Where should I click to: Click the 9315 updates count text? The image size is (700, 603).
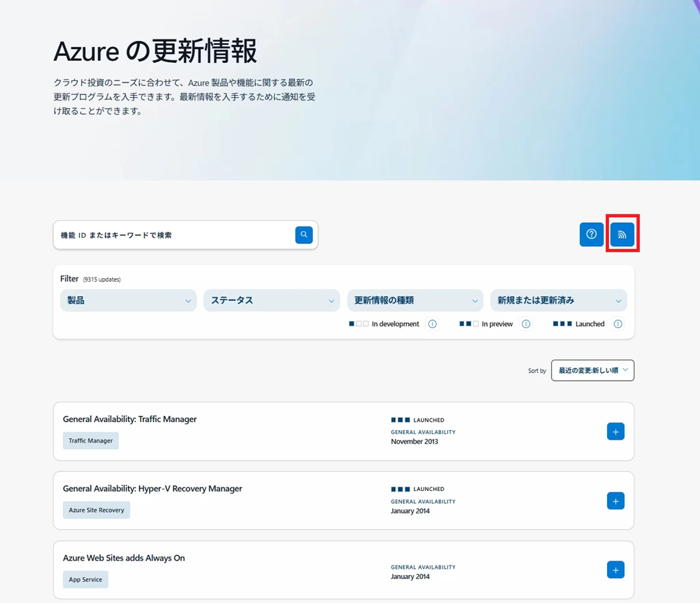(102, 280)
